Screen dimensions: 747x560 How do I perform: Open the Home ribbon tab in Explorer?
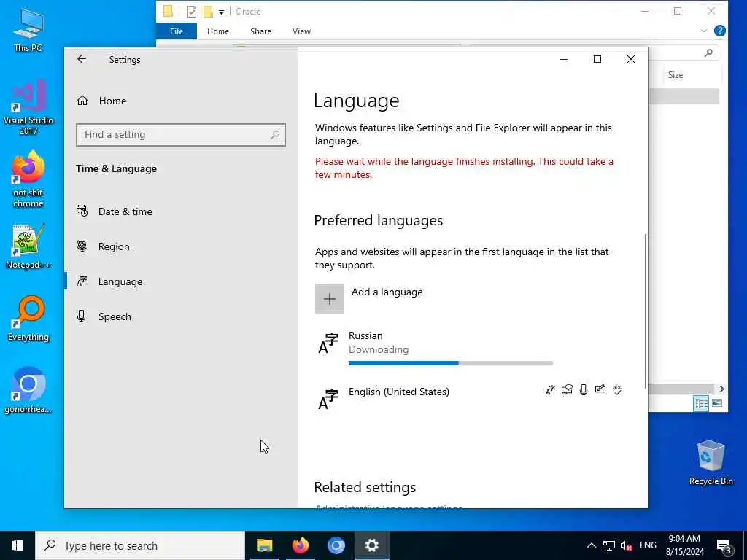[x=217, y=31]
